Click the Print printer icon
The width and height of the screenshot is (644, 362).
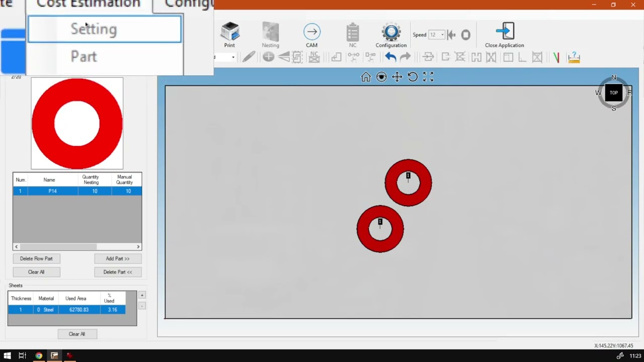[230, 32]
